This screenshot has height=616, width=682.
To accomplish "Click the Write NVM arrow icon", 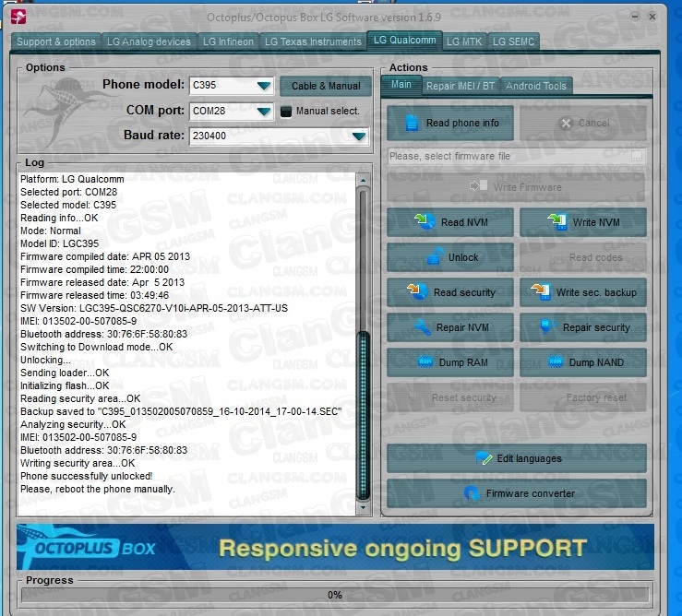I will click(x=557, y=221).
